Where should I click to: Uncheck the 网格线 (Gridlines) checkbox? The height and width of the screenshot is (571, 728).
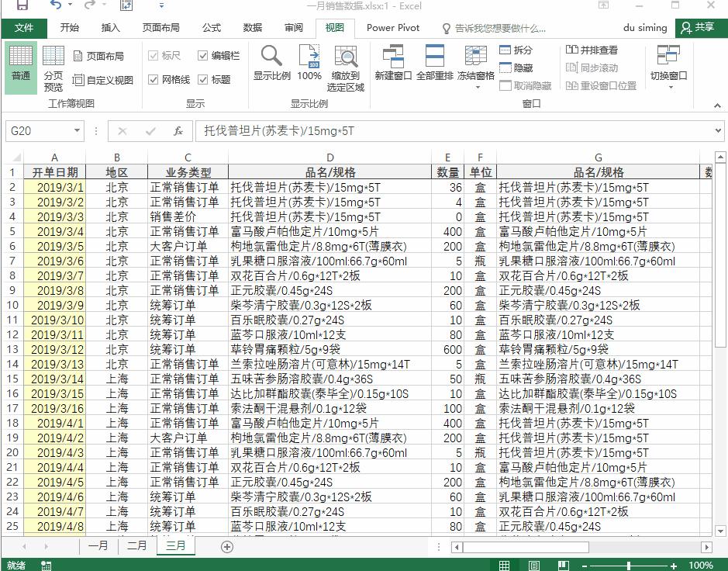(155, 79)
